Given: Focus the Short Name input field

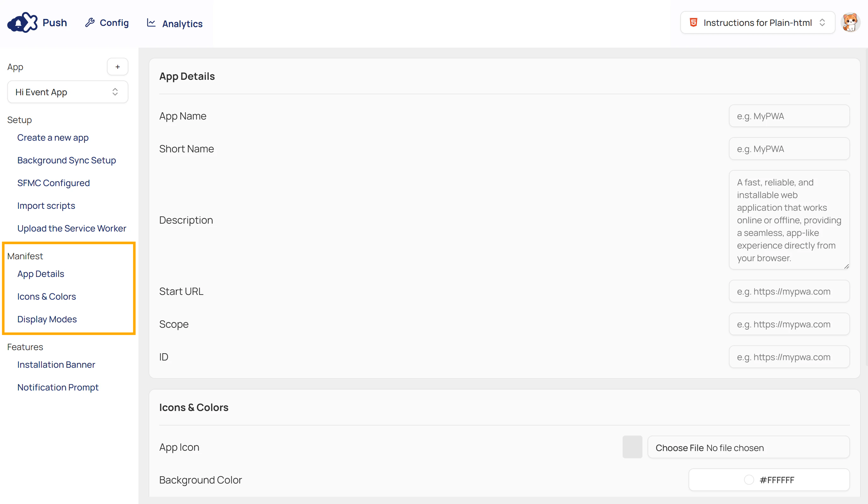Looking at the screenshot, I should click(x=789, y=149).
